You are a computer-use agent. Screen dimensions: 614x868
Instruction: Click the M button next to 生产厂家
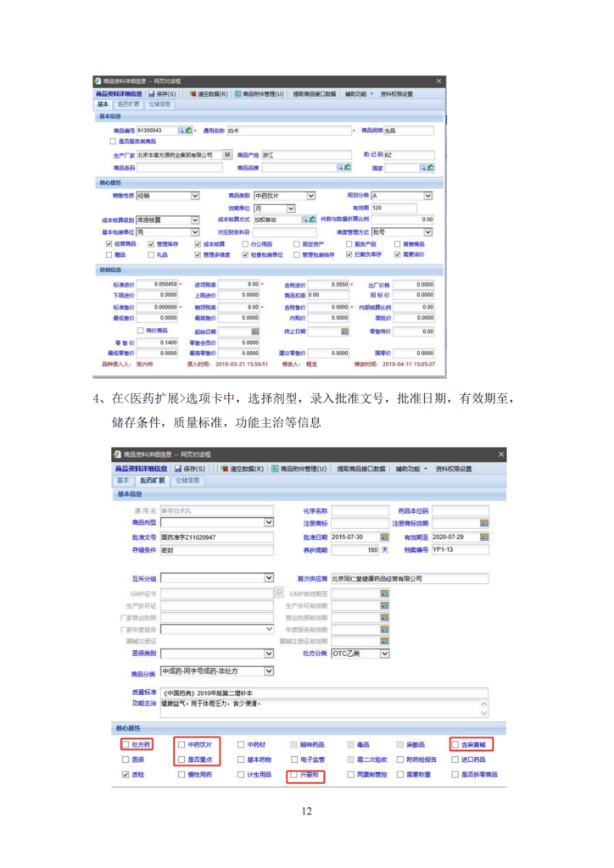227,155
